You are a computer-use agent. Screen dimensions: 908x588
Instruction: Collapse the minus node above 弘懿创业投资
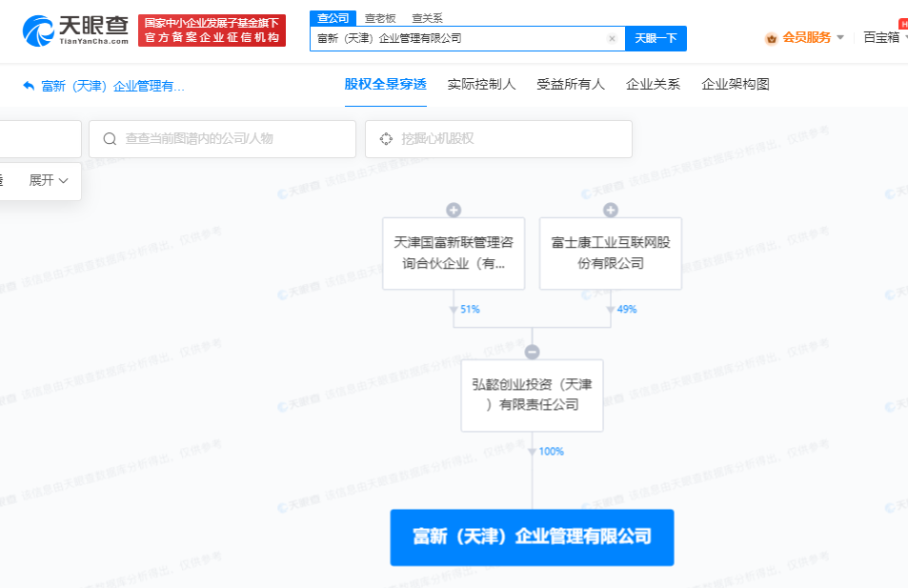tap(533, 352)
